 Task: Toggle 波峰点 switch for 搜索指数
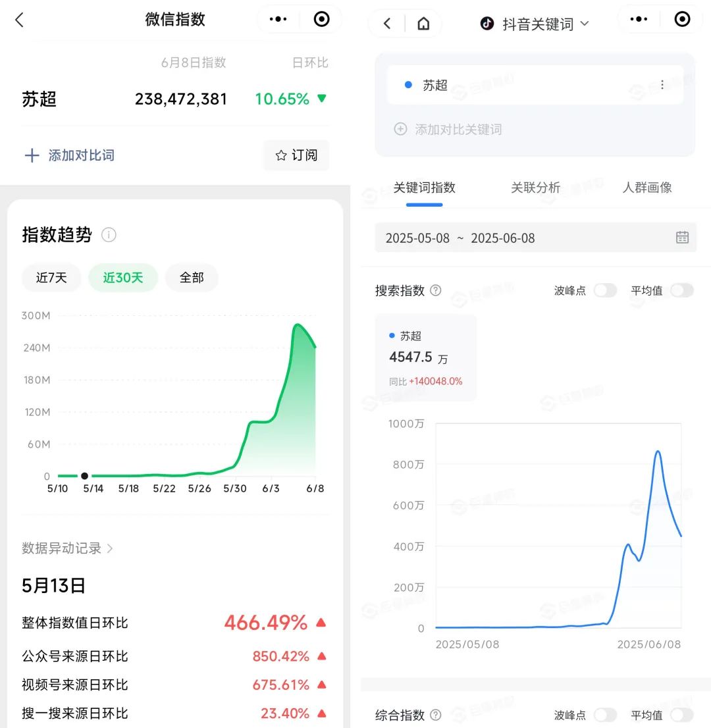[605, 291]
